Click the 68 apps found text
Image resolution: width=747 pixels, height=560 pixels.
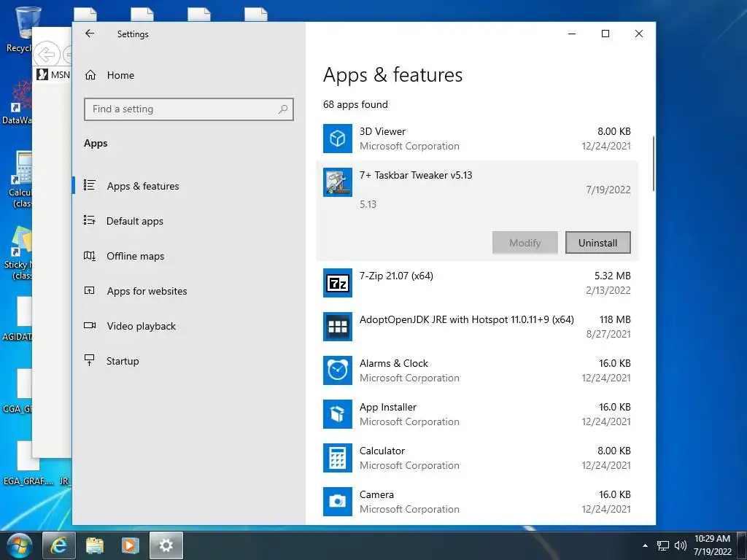coord(355,104)
